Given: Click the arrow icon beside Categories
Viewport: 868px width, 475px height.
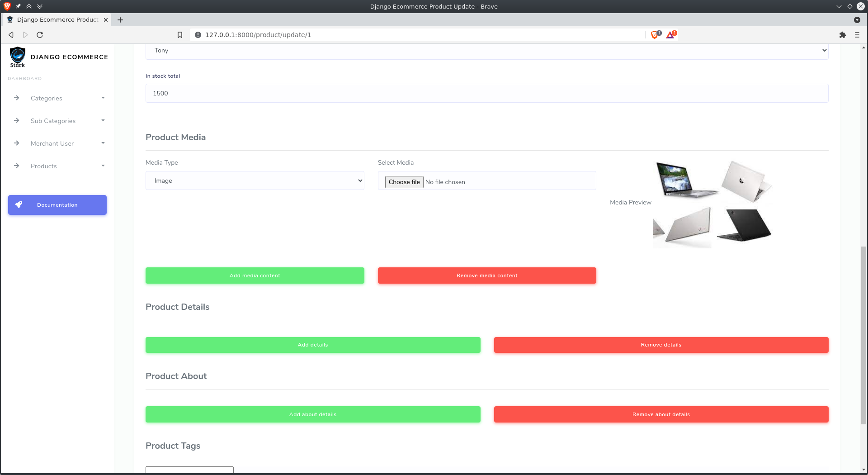Looking at the screenshot, I should click(x=16, y=98).
